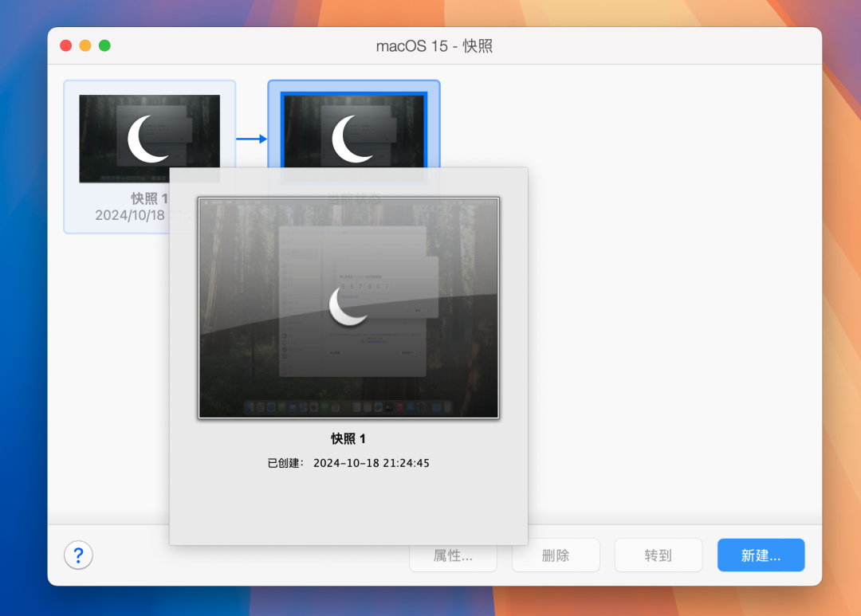This screenshot has width=861, height=616.
Task: Click the 2024/10/18 date under snapshot tile
Action: (130, 214)
